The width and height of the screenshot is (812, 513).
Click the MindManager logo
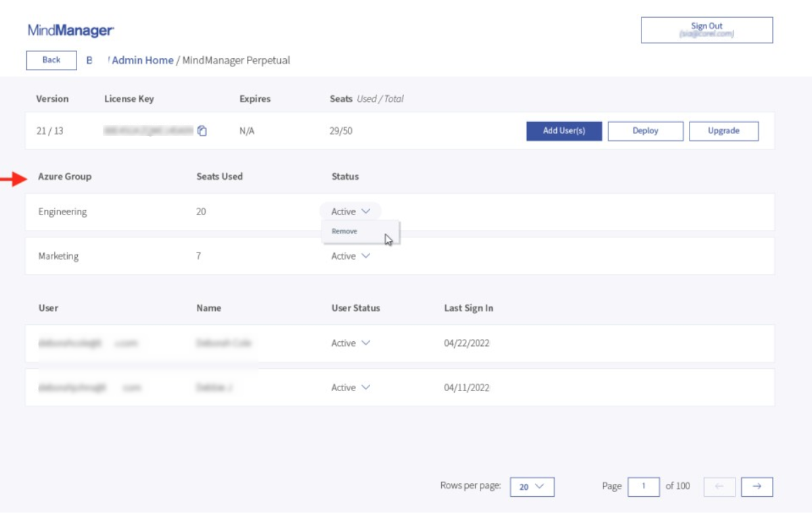[71, 30]
